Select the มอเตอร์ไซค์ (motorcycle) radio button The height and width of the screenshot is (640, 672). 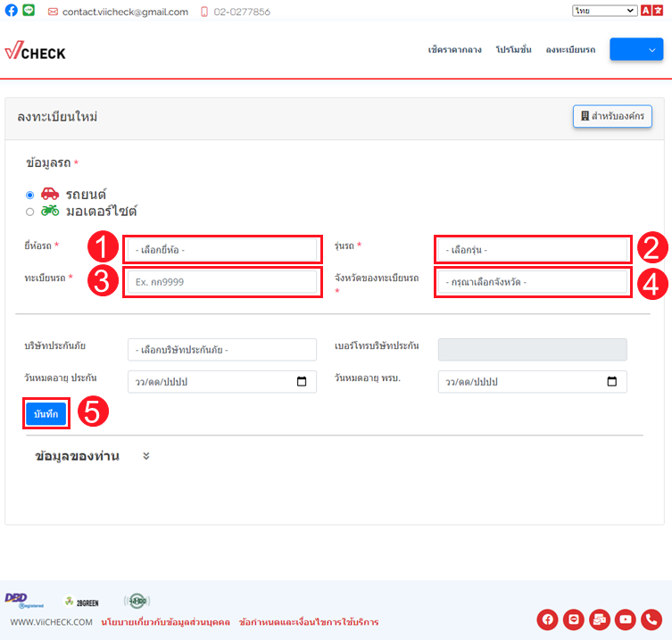pyautogui.click(x=30, y=212)
